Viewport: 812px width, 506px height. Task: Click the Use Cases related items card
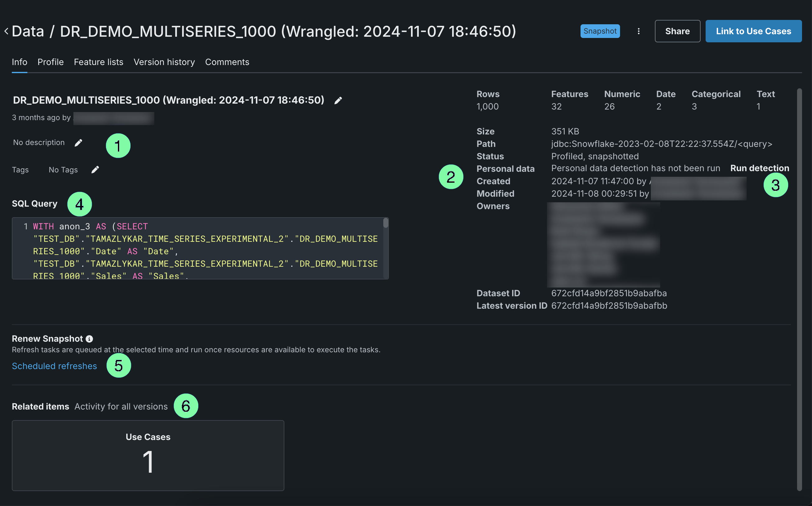pyautogui.click(x=148, y=455)
